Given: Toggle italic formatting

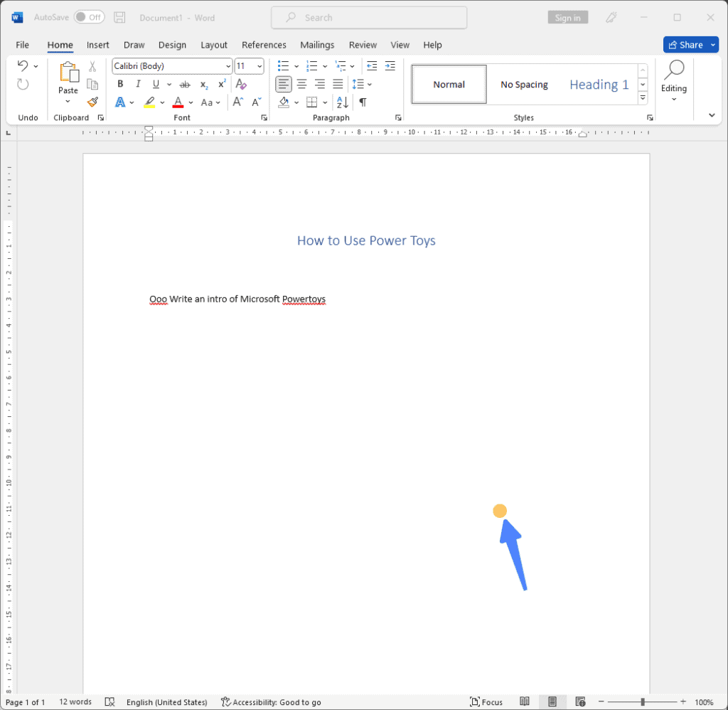Looking at the screenshot, I should (x=138, y=84).
